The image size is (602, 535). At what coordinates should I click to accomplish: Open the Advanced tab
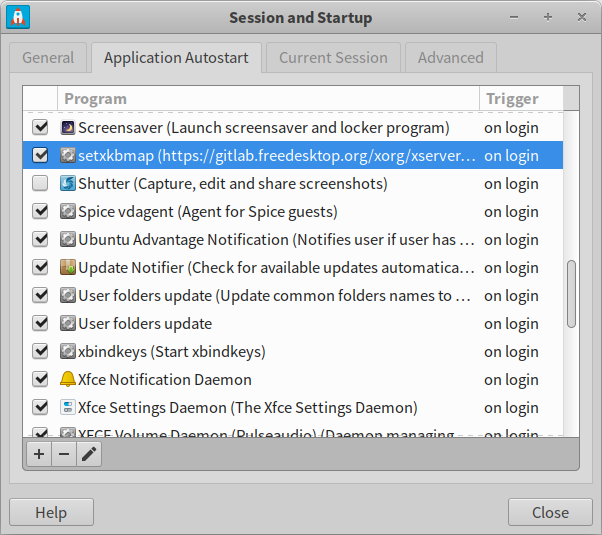pyautogui.click(x=450, y=58)
